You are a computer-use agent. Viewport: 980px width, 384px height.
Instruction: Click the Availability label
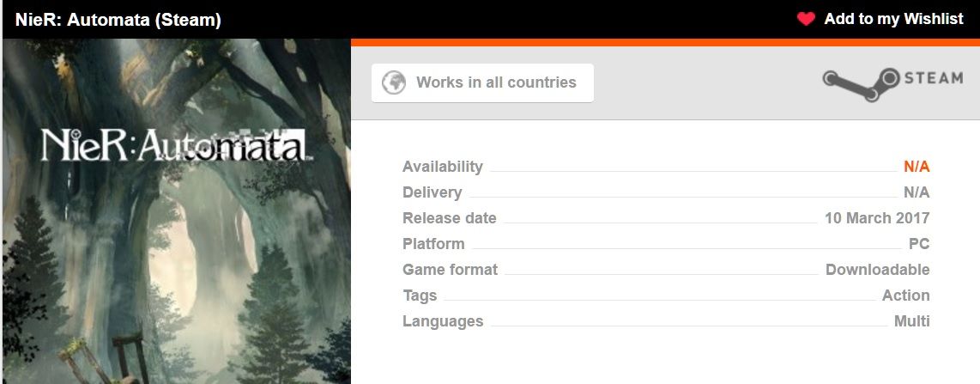pyautogui.click(x=443, y=167)
